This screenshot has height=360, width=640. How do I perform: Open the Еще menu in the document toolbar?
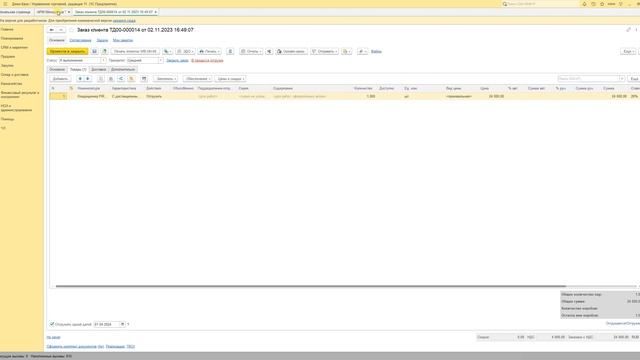(628, 51)
